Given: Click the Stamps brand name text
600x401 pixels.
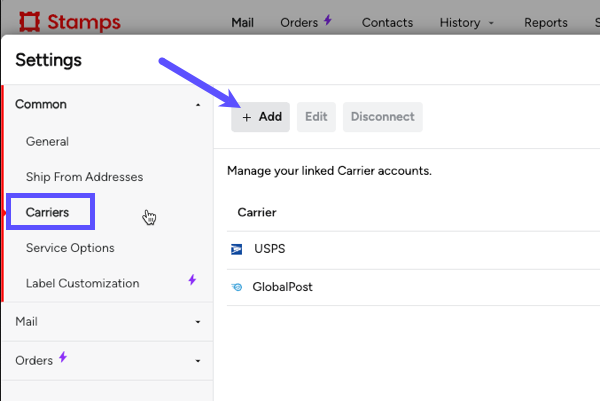Looking at the screenshot, I should 84,22.
